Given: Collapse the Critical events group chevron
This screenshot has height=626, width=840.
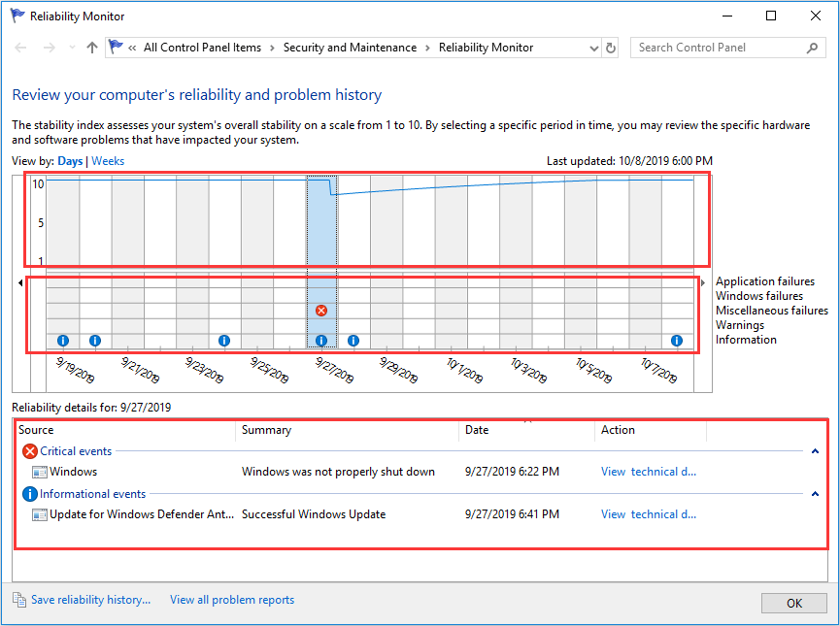Looking at the screenshot, I should [x=815, y=451].
